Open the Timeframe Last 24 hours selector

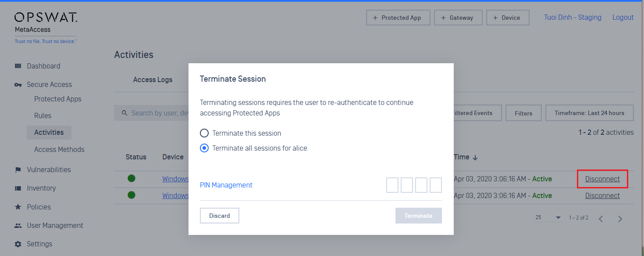click(x=589, y=113)
